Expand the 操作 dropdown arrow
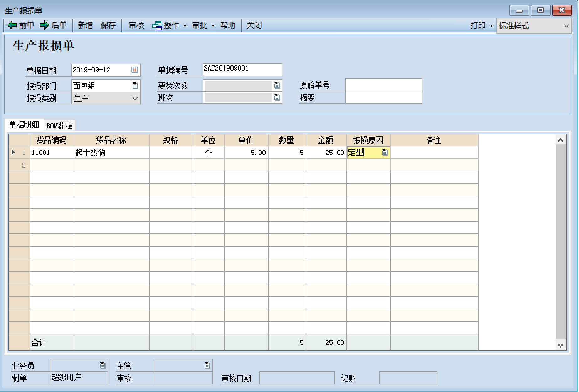This screenshot has height=392, width=579. [x=185, y=26]
